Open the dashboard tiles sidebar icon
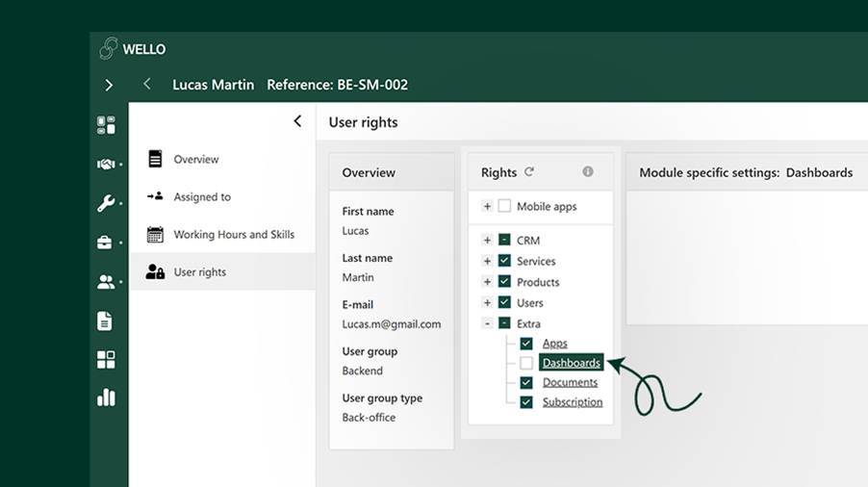Viewport: 868px width, 487px height. [x=106, y=125]
